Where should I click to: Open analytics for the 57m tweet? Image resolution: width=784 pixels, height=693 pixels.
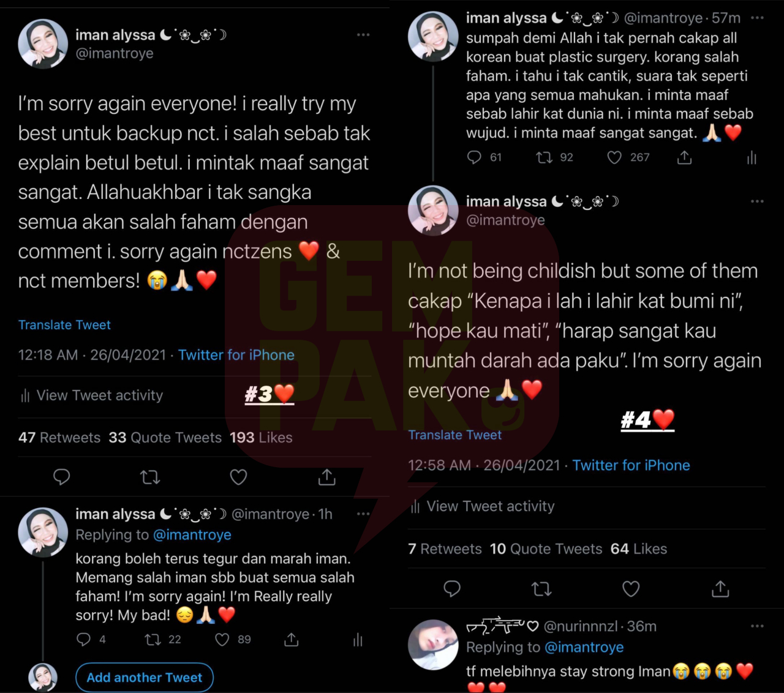752,159
